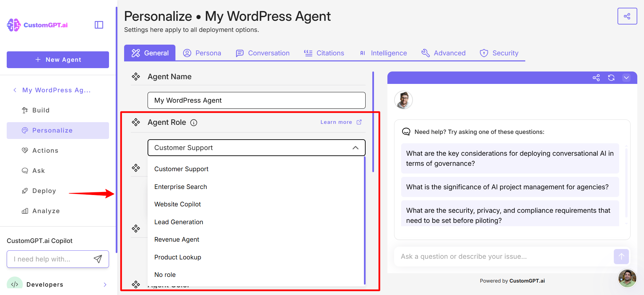This screenshot has height=295, width=644.
Task: Click the Ask chat bubble sidebar icon
Action: [x=25, y=170]
